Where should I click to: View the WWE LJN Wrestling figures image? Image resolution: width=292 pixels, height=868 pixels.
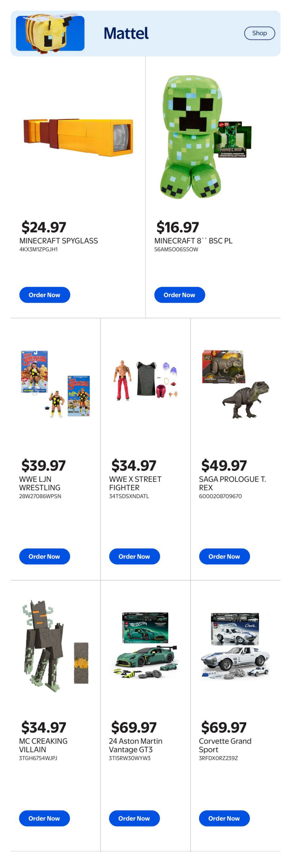55,384
